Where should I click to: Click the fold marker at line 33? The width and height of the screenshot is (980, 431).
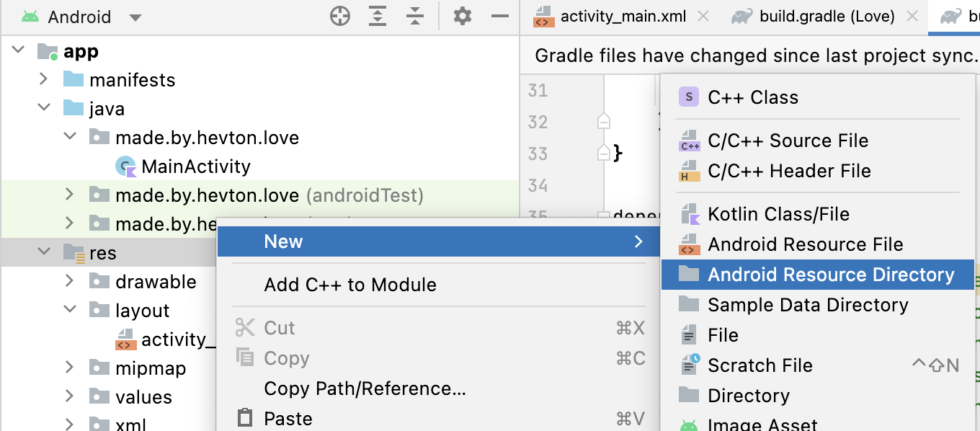(x=604, y=152)
